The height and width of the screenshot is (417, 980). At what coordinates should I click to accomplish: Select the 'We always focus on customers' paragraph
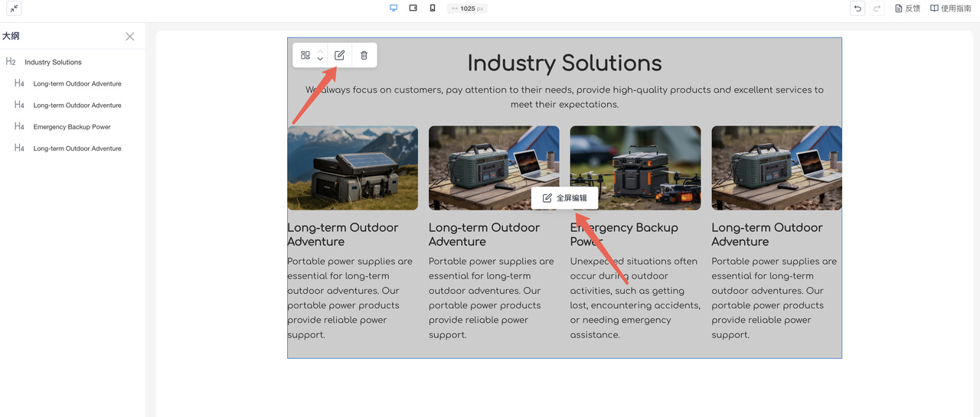click(565, 96)
